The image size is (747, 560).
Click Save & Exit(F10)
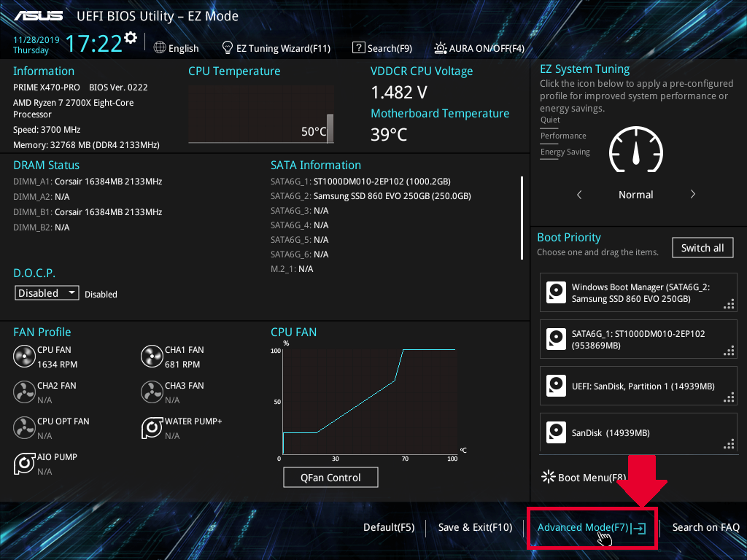click(x=476, y=528)
